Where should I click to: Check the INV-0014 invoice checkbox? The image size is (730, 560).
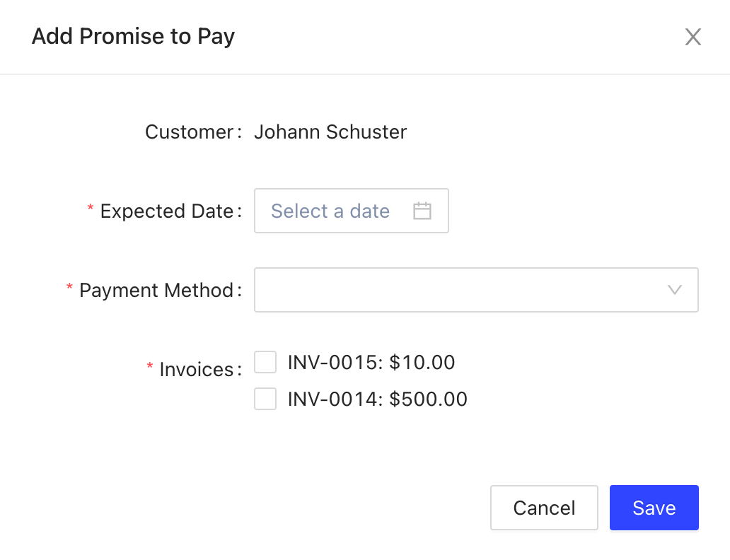tap(265, 399)
